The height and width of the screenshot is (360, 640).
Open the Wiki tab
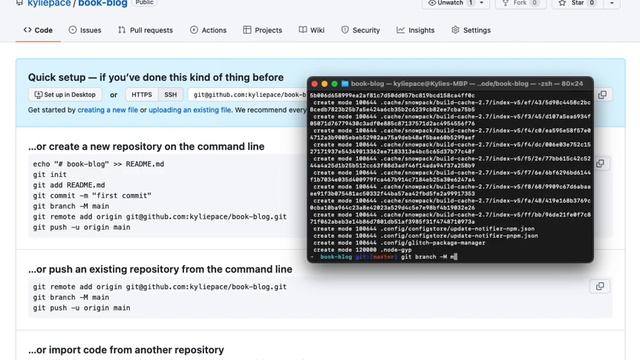click(x=311, y=30)
